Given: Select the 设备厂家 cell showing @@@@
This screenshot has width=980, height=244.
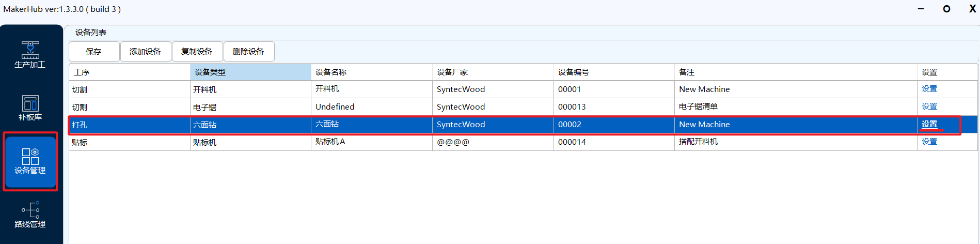Looking at the screenshot, I should pyautogui.click(x=453, y=142).
